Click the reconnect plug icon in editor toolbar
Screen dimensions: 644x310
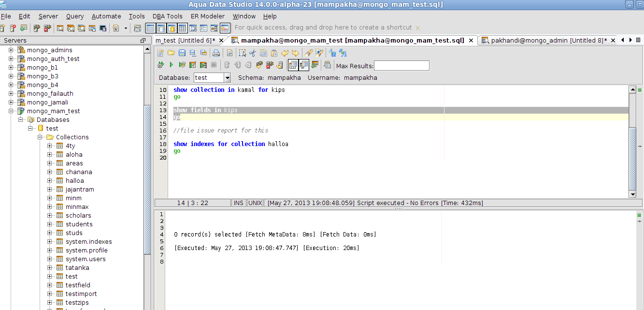pyautogui.click(x=259, y=65)
